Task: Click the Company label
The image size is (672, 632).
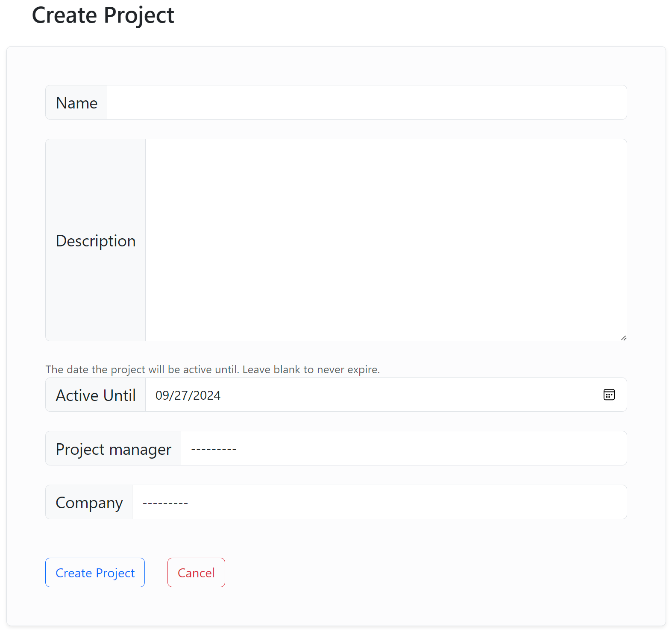Action: [x=89, y=503]
